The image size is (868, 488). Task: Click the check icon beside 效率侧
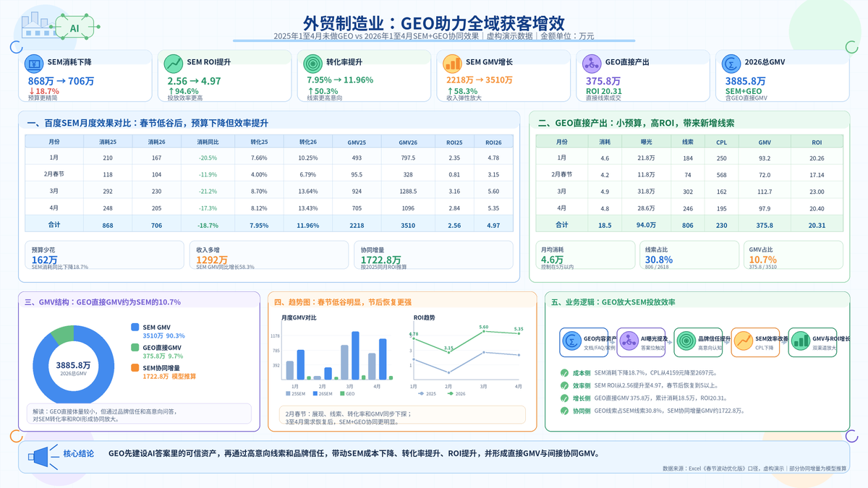565,385
